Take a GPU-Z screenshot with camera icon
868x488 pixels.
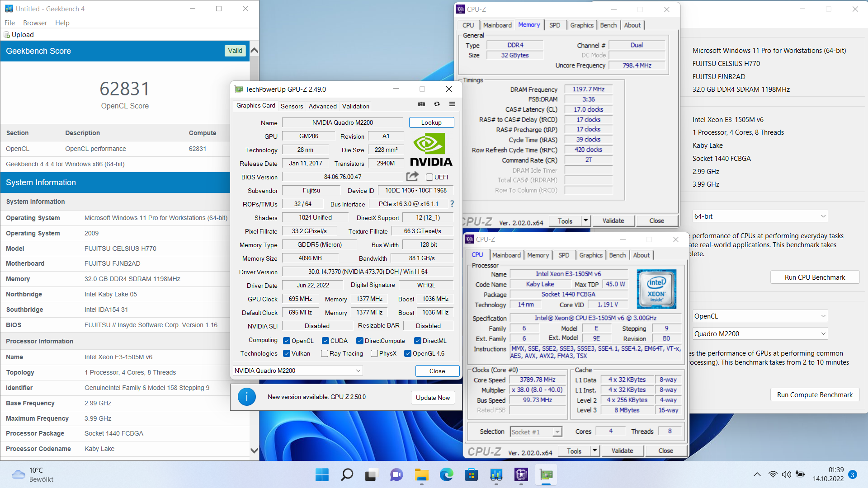point(421,104)
